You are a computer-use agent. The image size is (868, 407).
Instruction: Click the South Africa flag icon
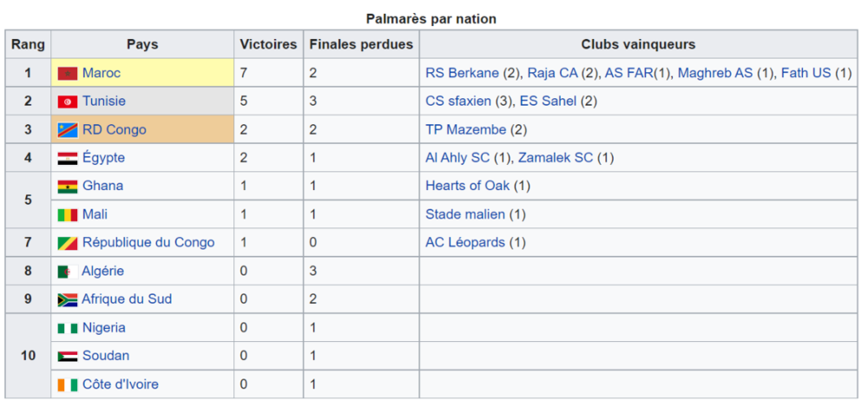click(68, 299)
